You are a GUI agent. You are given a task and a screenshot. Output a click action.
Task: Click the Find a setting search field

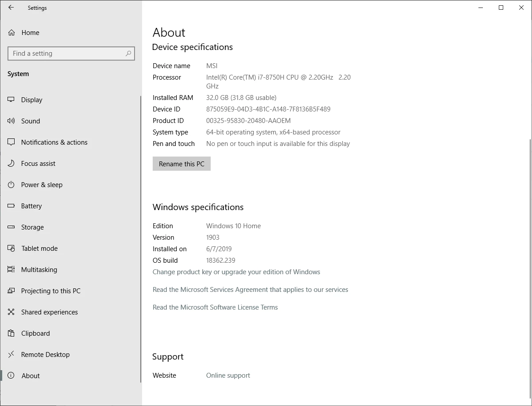(71, 54)
